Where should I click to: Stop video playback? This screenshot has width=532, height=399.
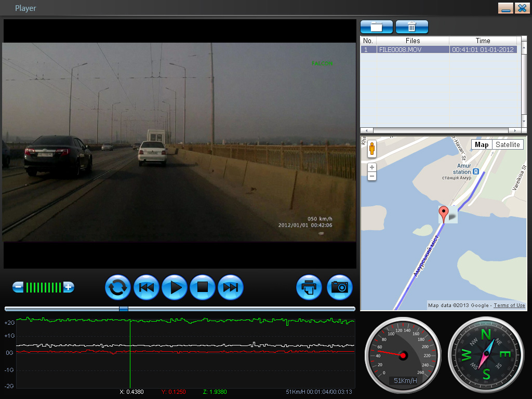coord(202,287)
